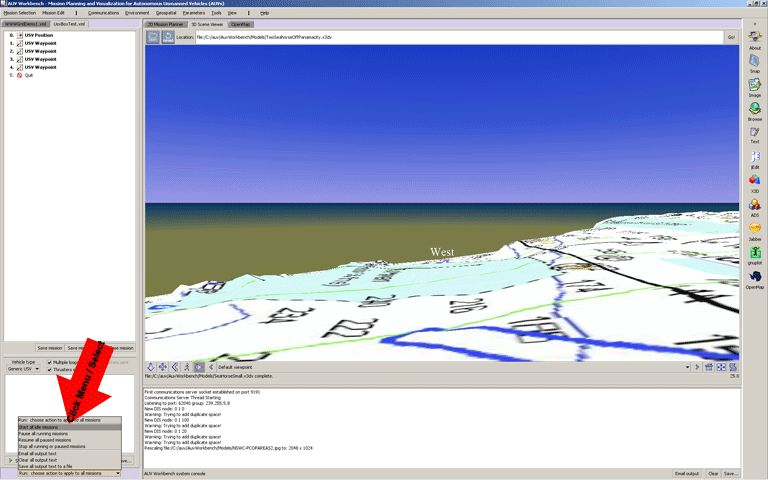Viewport: 768px width, 480px height.
Task: Click the gnuplot sidebar icon
Action: (754, 253)
